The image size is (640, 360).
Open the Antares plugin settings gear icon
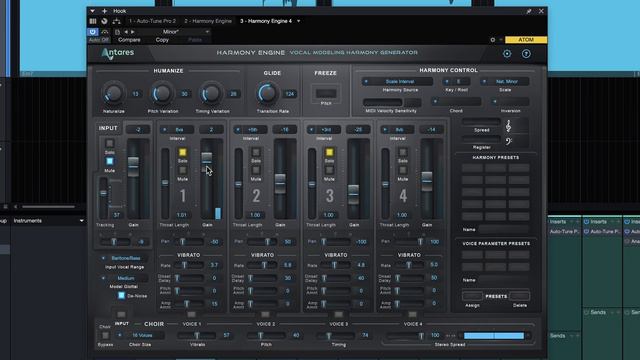[x=507, y=53]
